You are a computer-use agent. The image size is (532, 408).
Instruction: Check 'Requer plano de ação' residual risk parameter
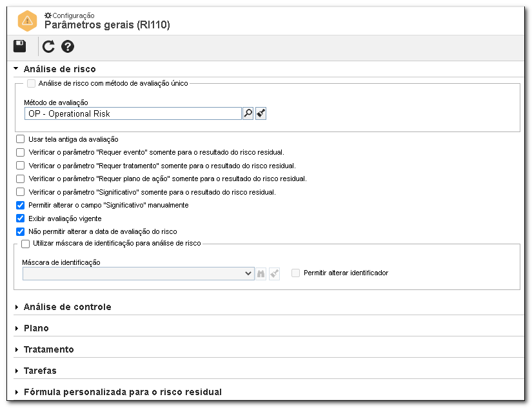[x=21, y=179]
